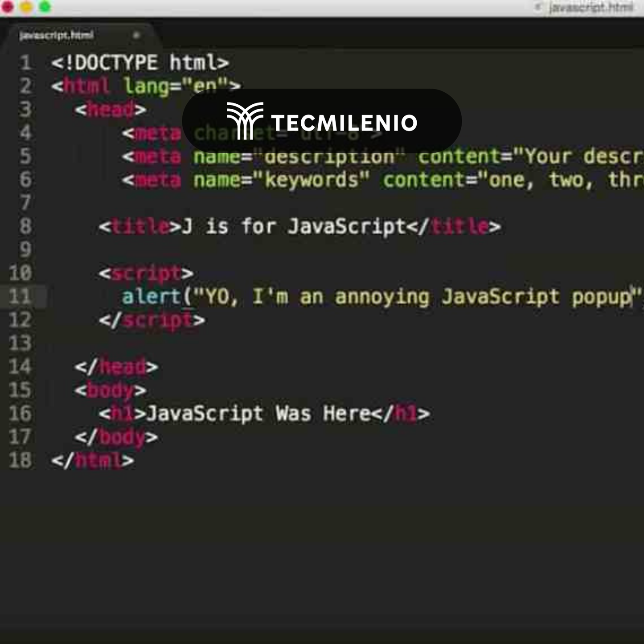Click the closing </body> tag
Image resolution: width=644 pixels, height=644 pixels.
[116, 437]
